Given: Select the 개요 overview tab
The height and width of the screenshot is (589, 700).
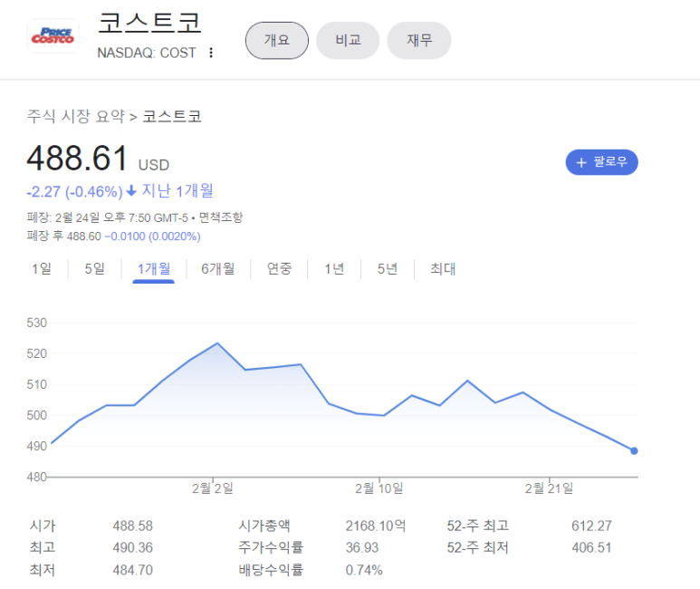Looking at the screenshot, I should point(277,40).
